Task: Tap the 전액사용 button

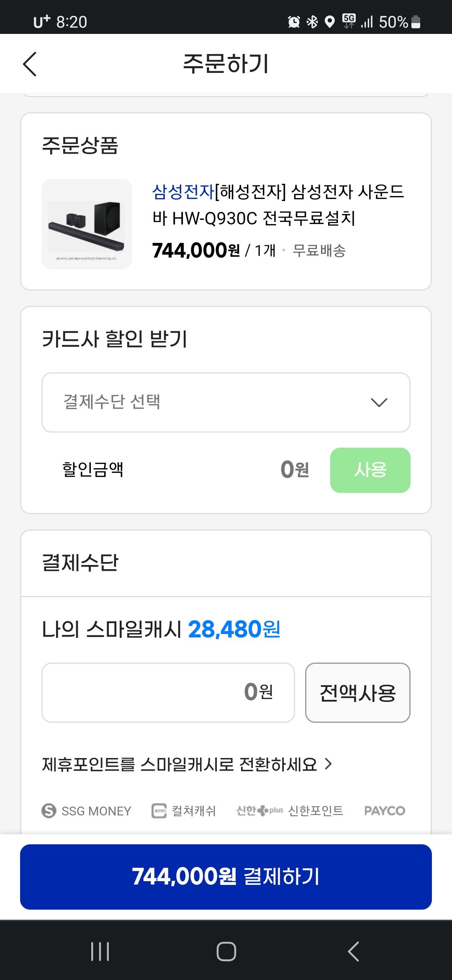Action: tap(357, 693)
